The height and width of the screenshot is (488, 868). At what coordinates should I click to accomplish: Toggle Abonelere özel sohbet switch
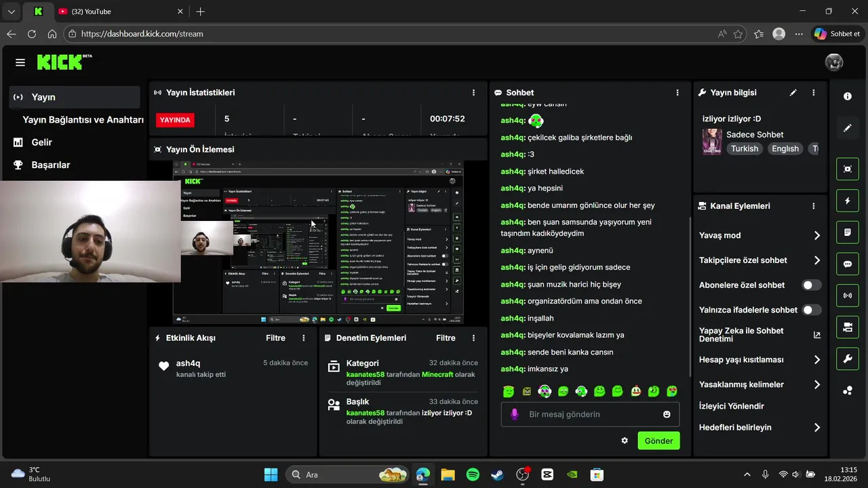(x=812, y=285)
